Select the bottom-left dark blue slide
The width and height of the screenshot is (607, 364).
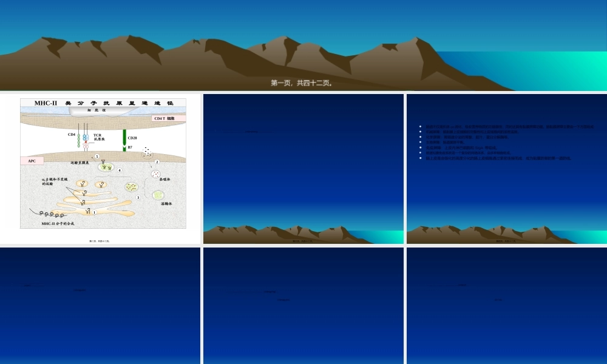[x=100, y=305]
